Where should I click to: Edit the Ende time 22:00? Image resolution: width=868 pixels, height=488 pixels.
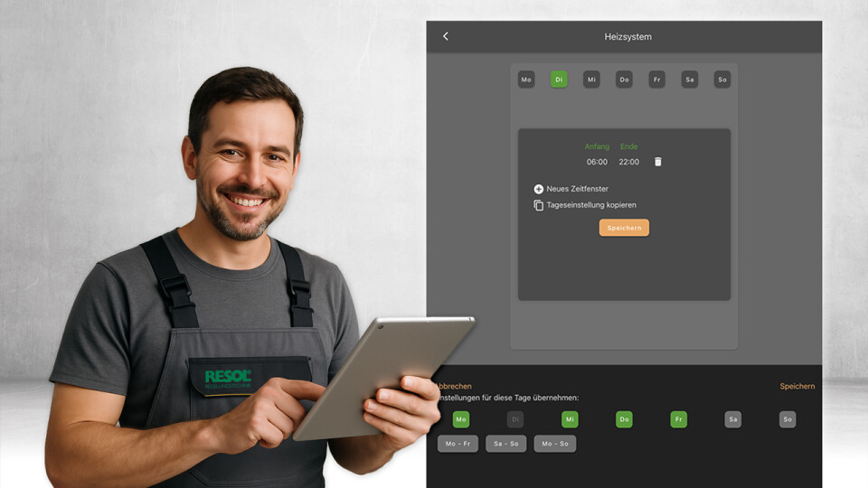click(628, 162)
